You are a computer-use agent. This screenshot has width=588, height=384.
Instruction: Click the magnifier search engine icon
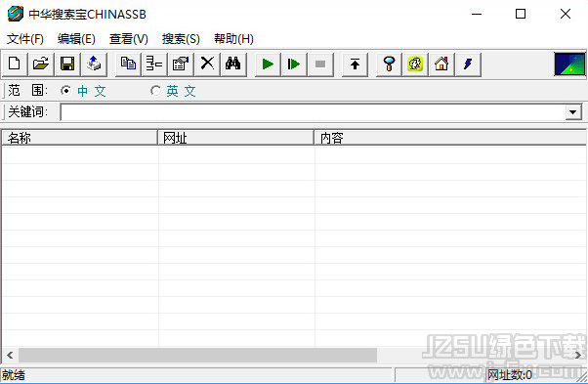click(389, 64)
